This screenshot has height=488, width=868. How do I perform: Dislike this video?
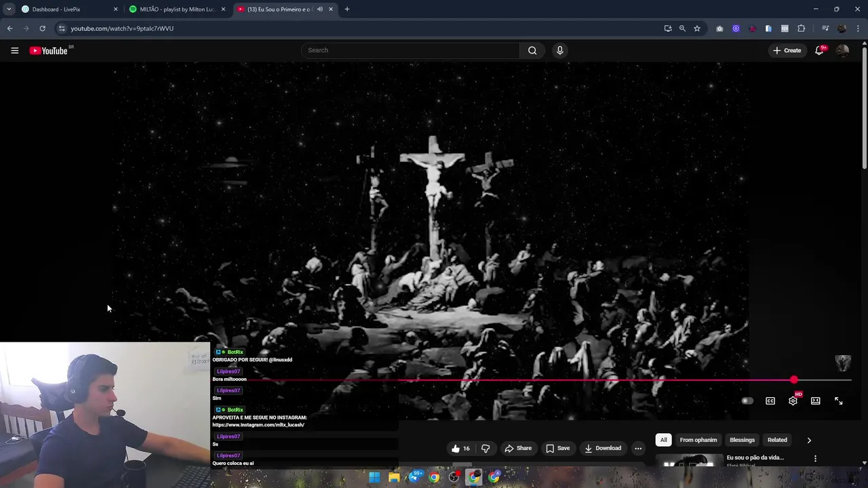coord(486,448)
